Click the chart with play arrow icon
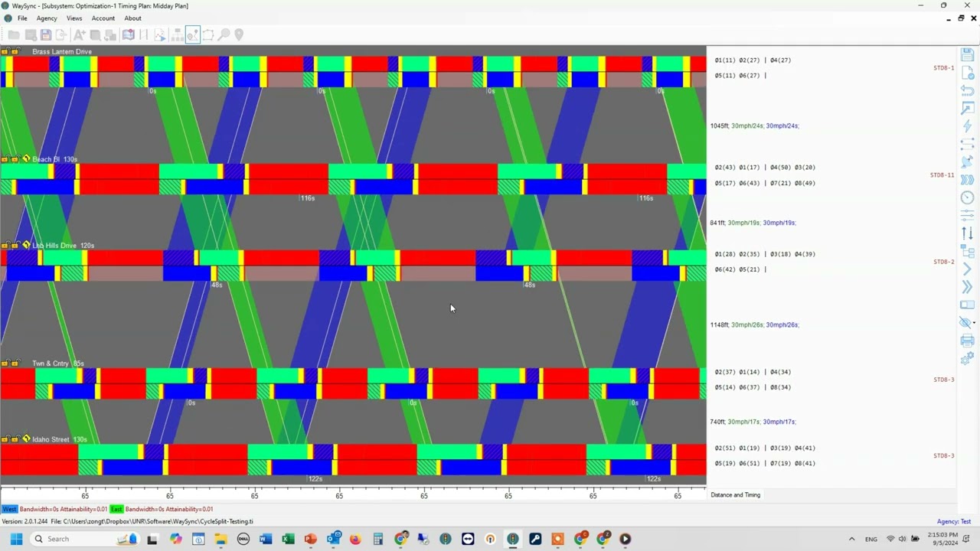The height and width of the screenshot is (551, 980). [x=159, y=34]
